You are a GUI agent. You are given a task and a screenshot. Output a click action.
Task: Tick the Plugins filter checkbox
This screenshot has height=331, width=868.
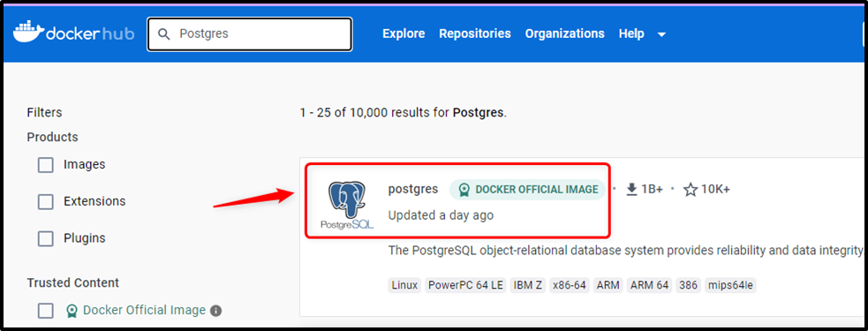tap(45, 239)
